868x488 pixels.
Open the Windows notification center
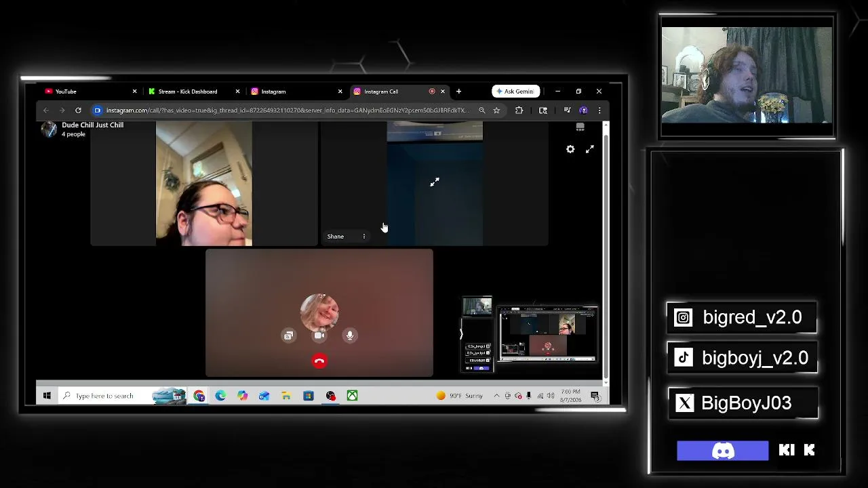click(595, 396)
